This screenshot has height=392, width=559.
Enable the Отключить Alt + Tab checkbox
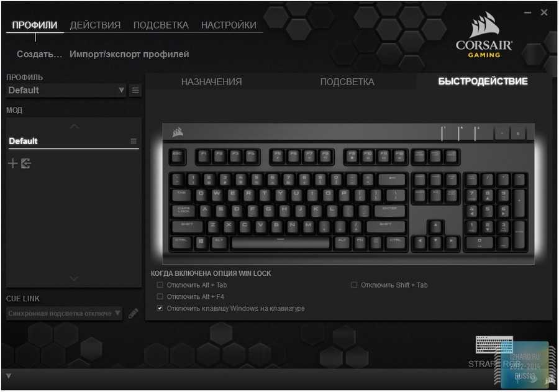tap(160, 285)
